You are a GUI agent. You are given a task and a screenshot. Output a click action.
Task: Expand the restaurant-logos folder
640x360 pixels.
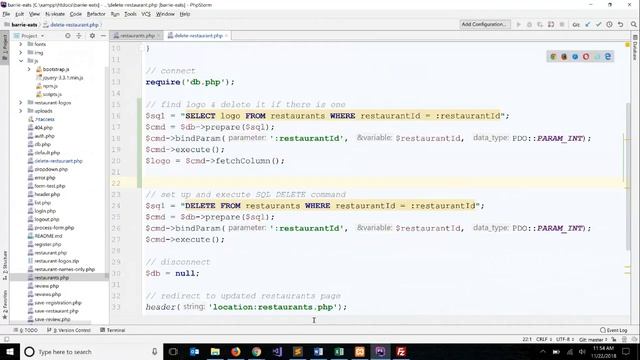(x=21, y=103)
